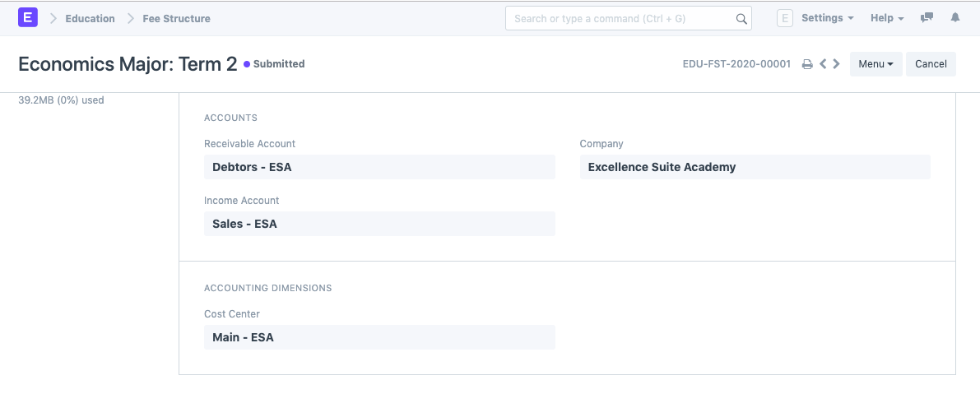This screenshot has width=980, height=394.
Task: Click the Sales - ESA income account field
Action: (x=379, y=224)
